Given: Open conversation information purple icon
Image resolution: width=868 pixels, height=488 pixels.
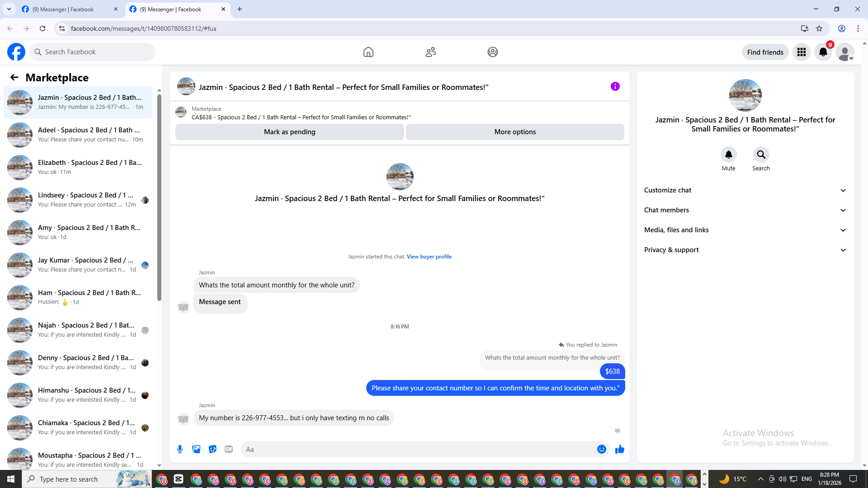Looking at the screenshot, I should (x=615, y=86).
